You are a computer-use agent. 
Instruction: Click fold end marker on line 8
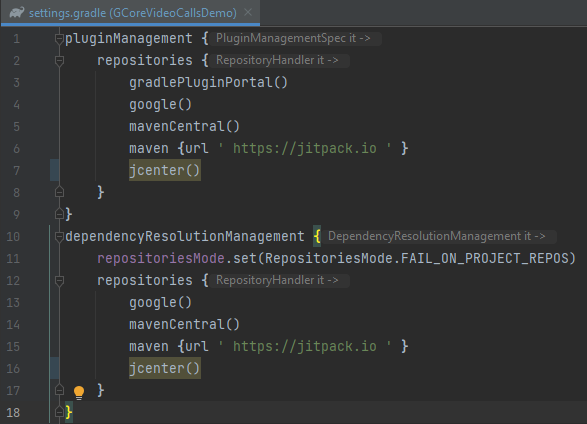(x=59, y=192)
